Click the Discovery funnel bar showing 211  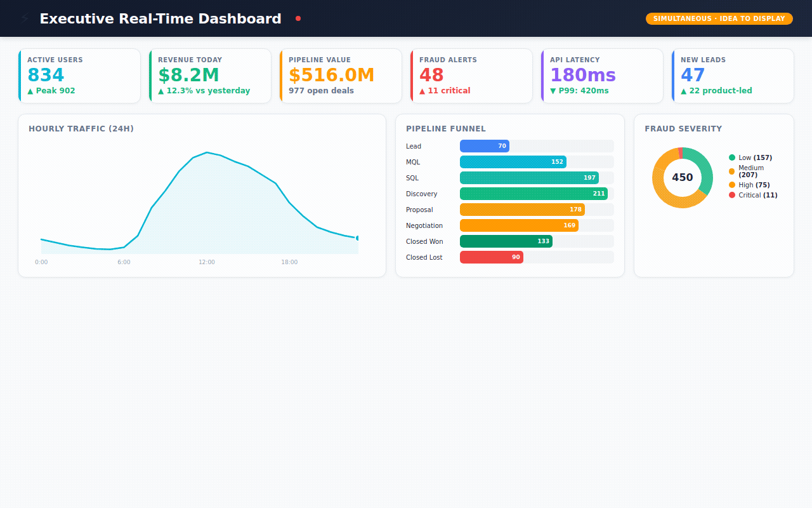[x=533, y=194]
